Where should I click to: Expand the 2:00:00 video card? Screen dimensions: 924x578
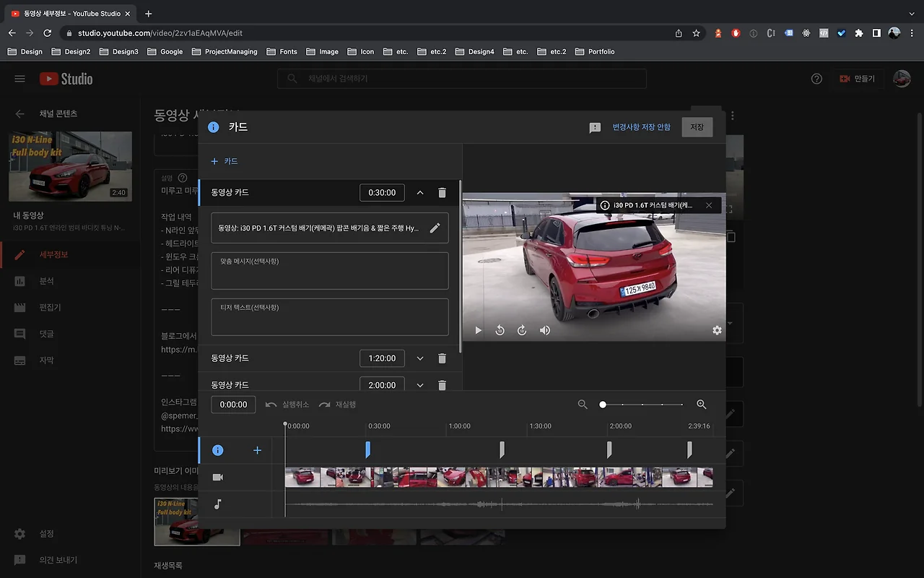click(420, 385)
